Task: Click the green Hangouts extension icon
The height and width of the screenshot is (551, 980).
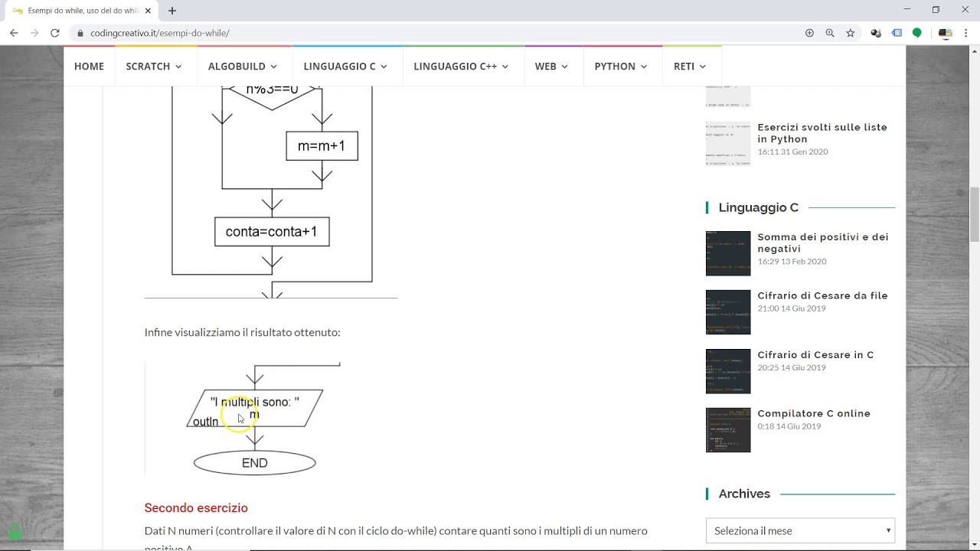Action: 916,33
